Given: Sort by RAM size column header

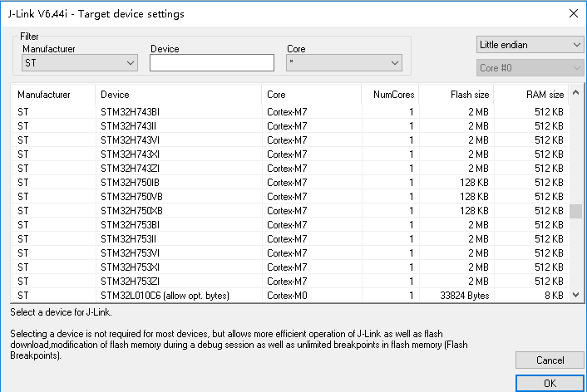Looking at the screenshot, I should [x=531, y=95].
